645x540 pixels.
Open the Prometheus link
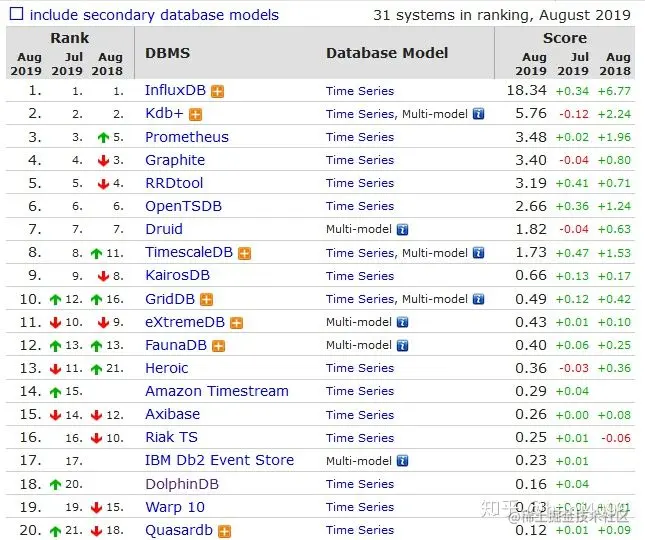187,137
